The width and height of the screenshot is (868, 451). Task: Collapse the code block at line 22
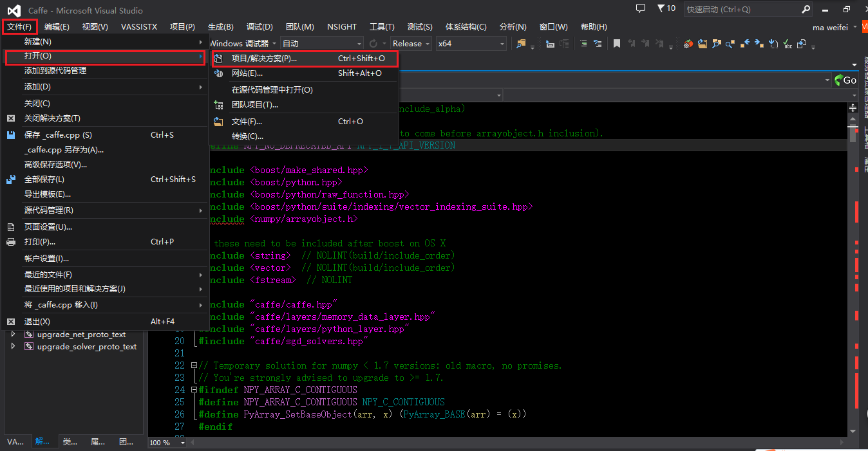click(194, 365)
